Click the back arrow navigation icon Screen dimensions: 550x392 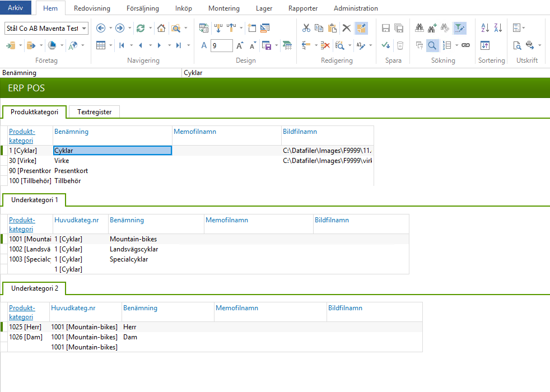pos(101,28)
